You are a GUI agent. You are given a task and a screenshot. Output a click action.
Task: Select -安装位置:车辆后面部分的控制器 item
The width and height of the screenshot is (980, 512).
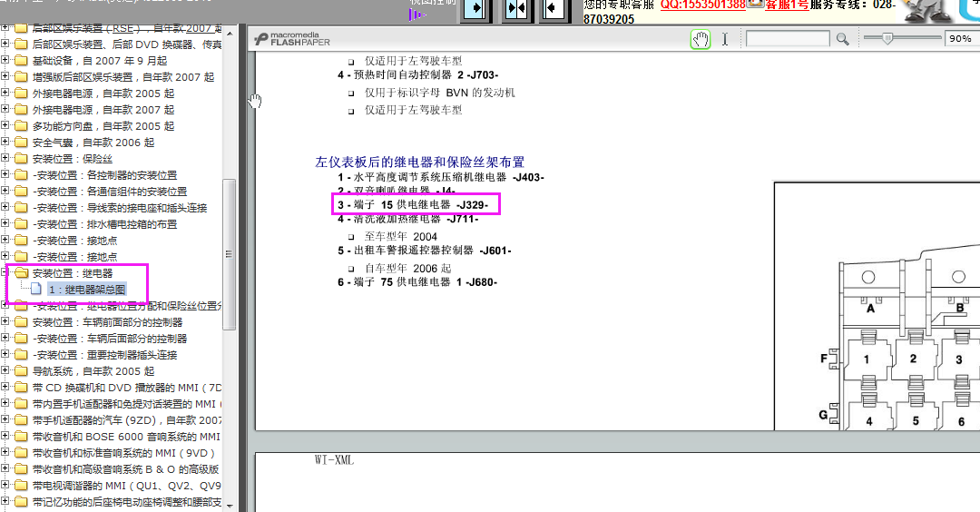point(110,339)
